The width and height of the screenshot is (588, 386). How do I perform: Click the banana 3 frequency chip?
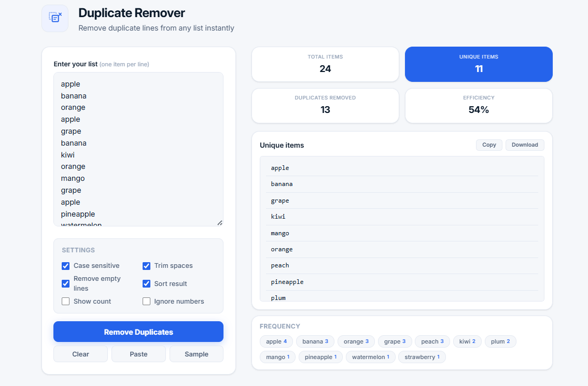tap(315, 341)
